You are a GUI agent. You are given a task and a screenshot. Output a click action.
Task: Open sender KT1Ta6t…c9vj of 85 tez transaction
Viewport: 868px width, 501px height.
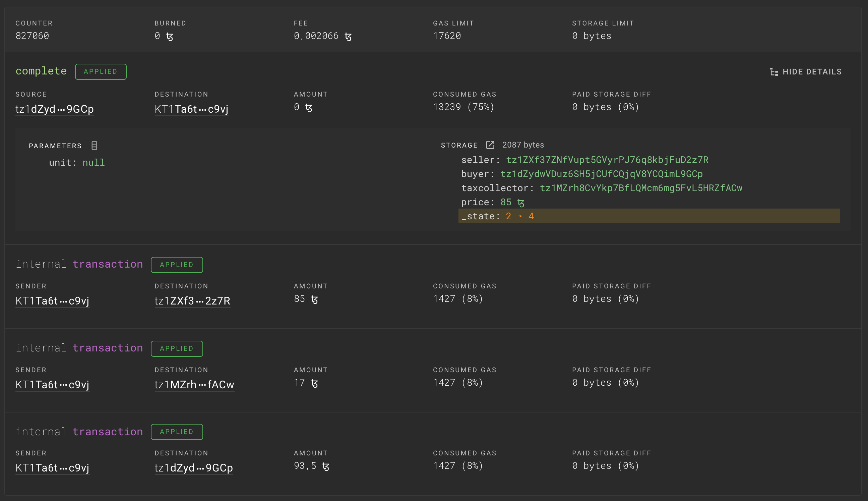point(52,301)
